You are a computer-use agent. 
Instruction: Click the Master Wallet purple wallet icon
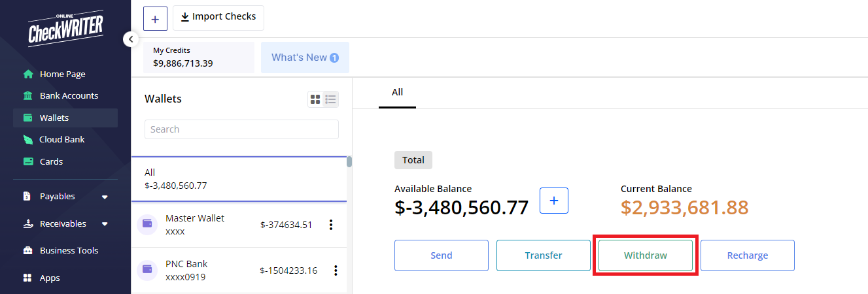pos(147,224)
